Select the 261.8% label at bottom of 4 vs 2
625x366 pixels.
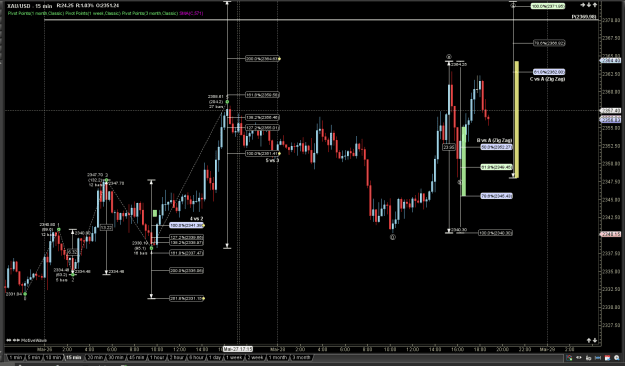pyautogui.click(x=186, y=298)
